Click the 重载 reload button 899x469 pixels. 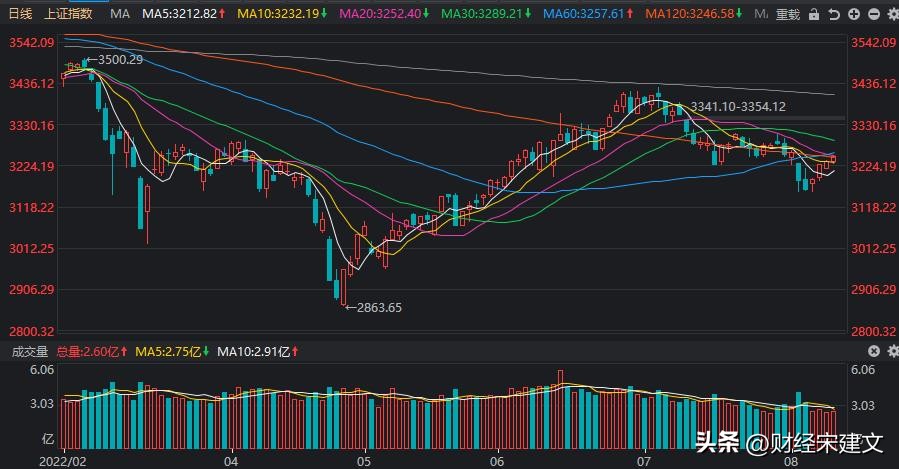click(x=788, y=14)
